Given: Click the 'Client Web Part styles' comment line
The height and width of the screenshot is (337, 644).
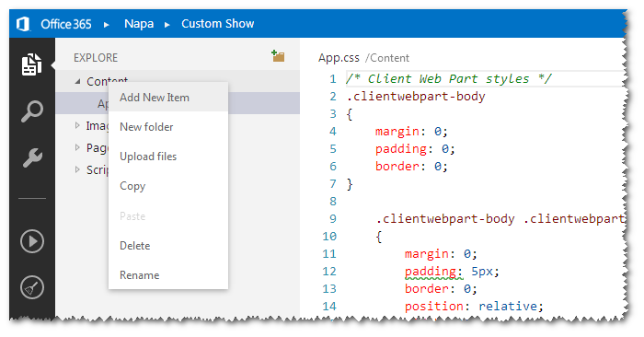Looking at the screenshot, I should pos(449,79).
